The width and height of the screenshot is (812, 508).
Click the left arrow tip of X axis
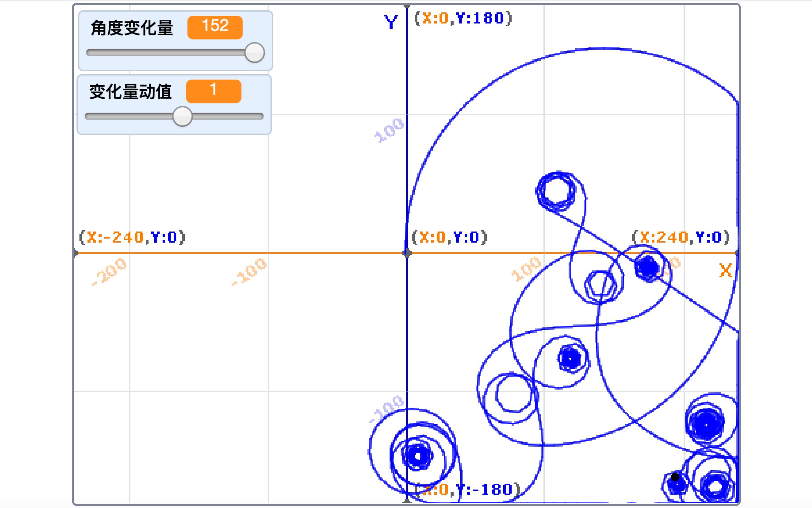[75, 253]
